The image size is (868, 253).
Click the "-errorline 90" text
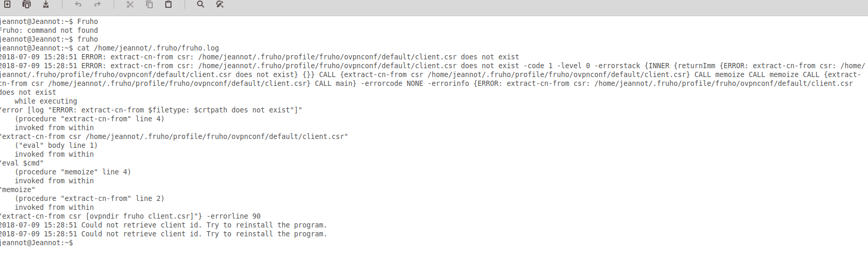tap(234, 216)
